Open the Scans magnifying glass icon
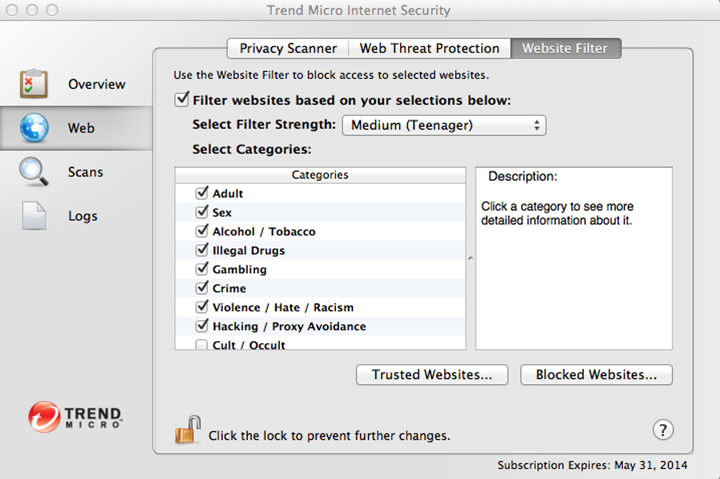The width and height of the screenshot is (720, 479). pos(34,172)
